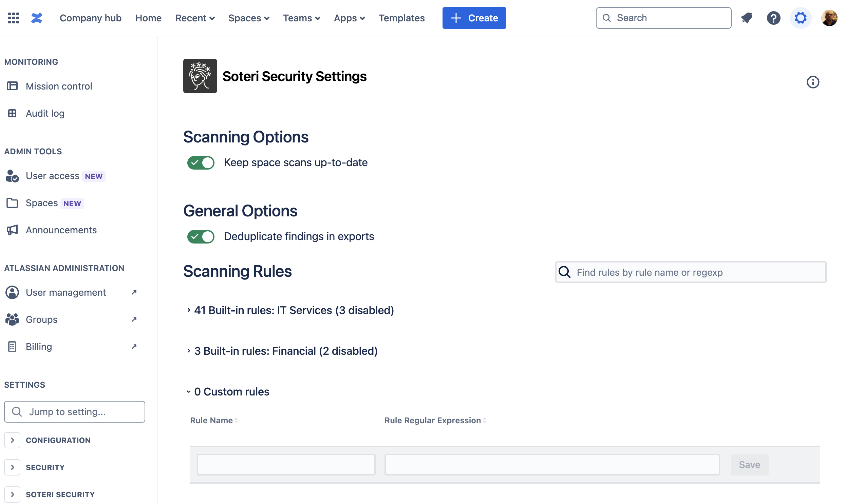Open Announcements admin tool
Screen dimensions: 845x504
click(61, 230)
